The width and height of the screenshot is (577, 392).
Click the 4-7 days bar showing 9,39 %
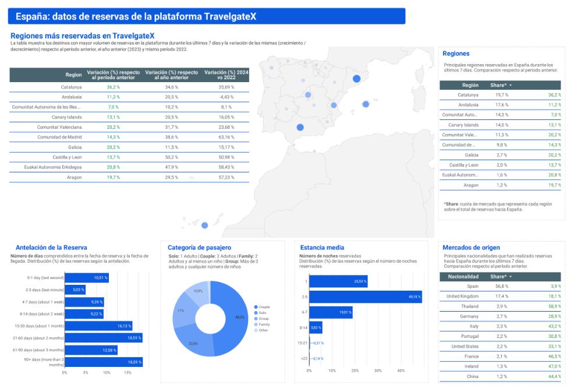[84, 302]
